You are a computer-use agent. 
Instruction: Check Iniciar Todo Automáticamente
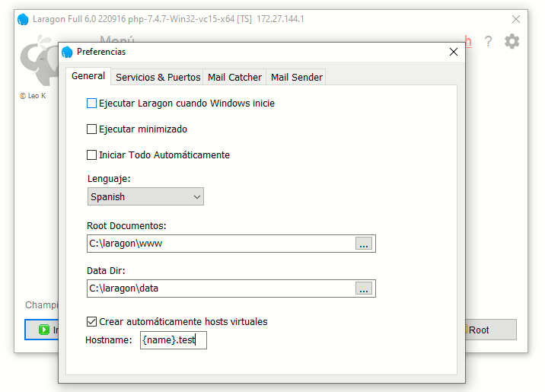92,155
